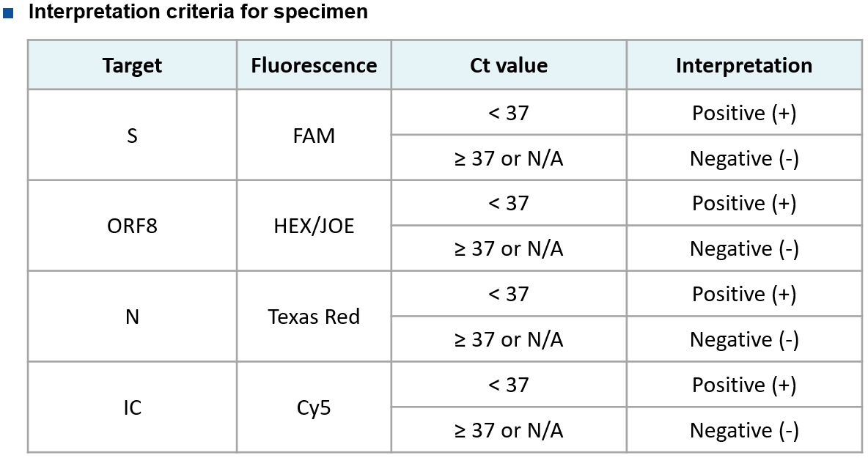Click Negative (-) in the S row
This screenshot has height=458, width=868.
point(744,158)
